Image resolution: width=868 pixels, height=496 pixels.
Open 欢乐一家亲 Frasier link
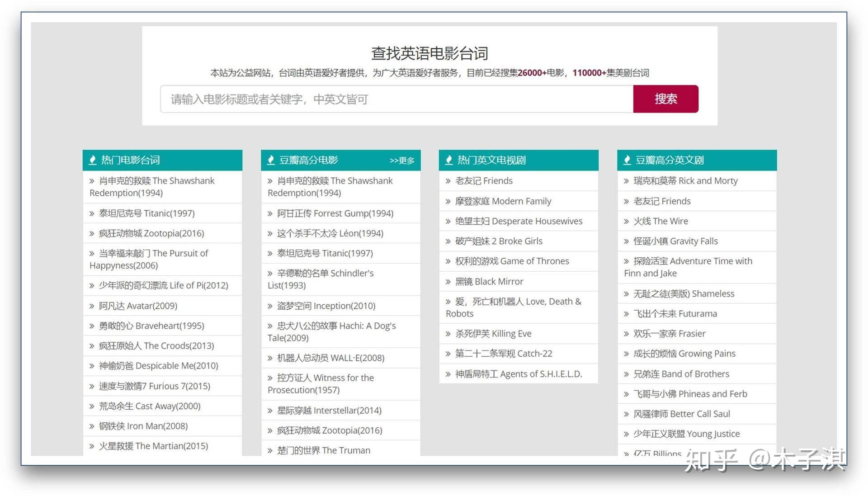[x=670, y=334]
